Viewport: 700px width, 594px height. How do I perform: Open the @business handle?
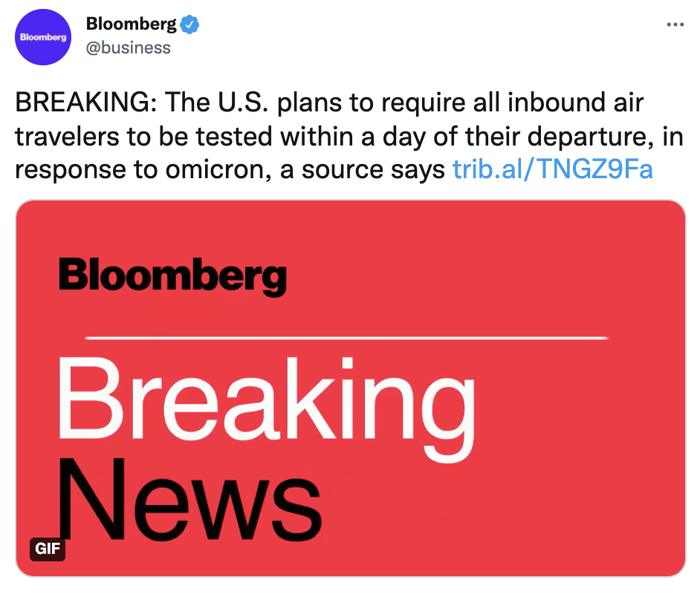pyautogui.click(x=128, y=48)
